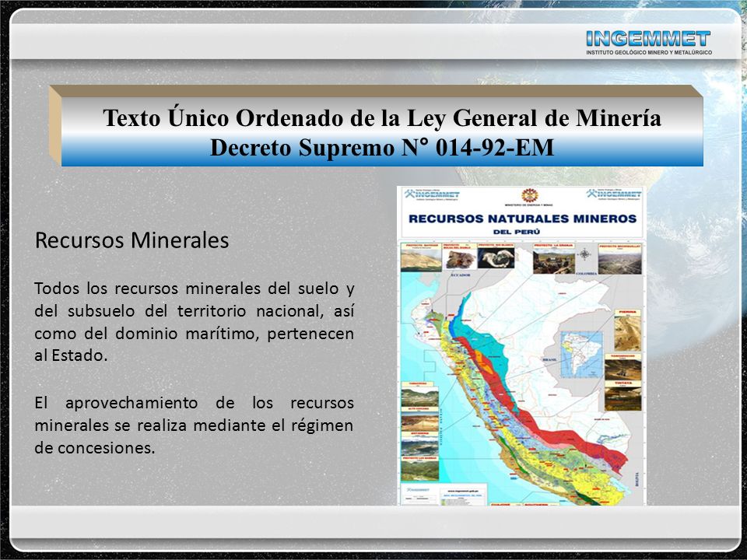Viewport: 747px width, 560px height.
Task: Click the right INGEMMET logo on the map poster
Action: pyautogui.click(x=614, y=194)
